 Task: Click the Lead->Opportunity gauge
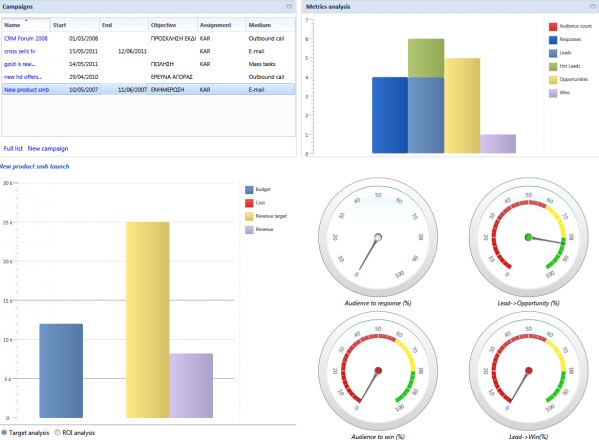tap(529, 237)
